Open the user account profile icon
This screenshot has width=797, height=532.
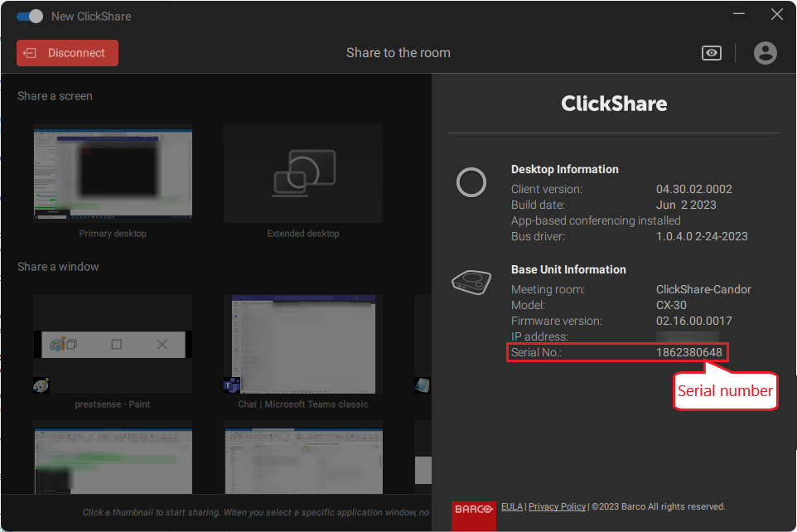765,53
